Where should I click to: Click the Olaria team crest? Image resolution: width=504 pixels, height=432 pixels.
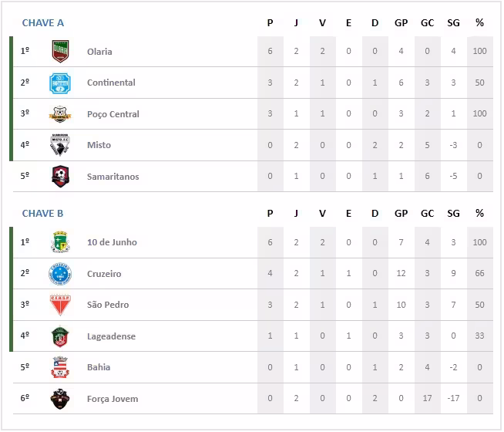coord(60,51)
